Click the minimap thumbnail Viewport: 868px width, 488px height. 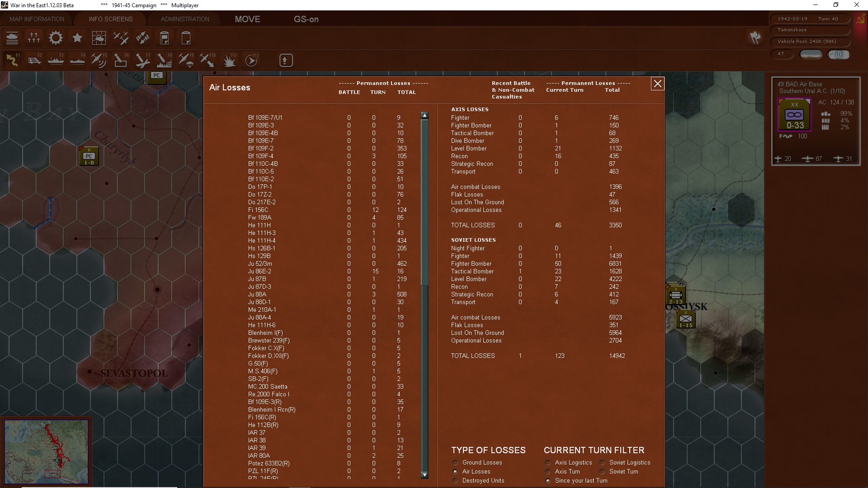(x=47, y=451)
